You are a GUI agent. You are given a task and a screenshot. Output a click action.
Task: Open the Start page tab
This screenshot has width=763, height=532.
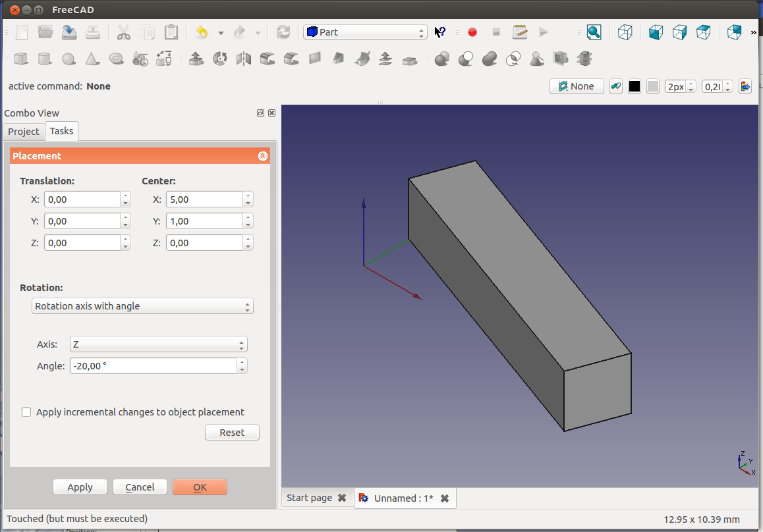coord(310,498)
